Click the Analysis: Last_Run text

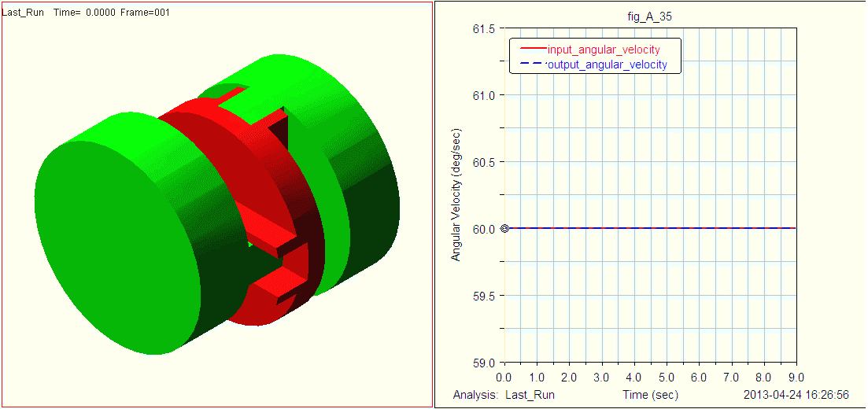click(504, 395)
